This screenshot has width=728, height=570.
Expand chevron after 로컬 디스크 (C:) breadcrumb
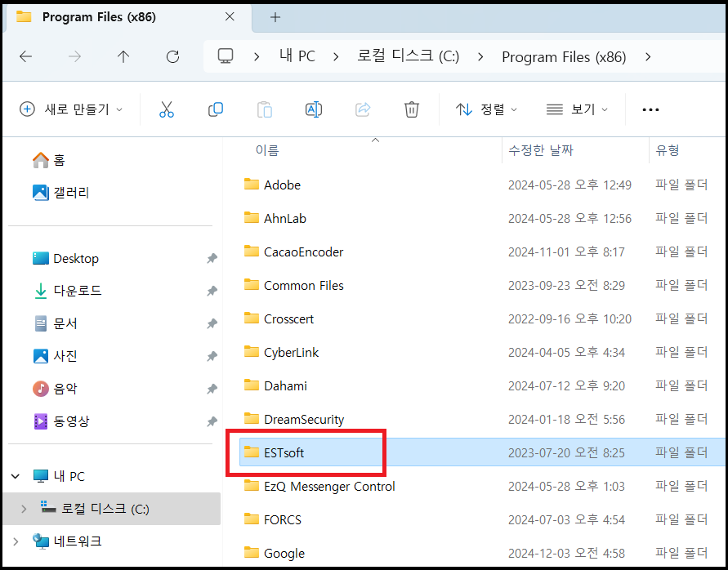pos(480,57)
